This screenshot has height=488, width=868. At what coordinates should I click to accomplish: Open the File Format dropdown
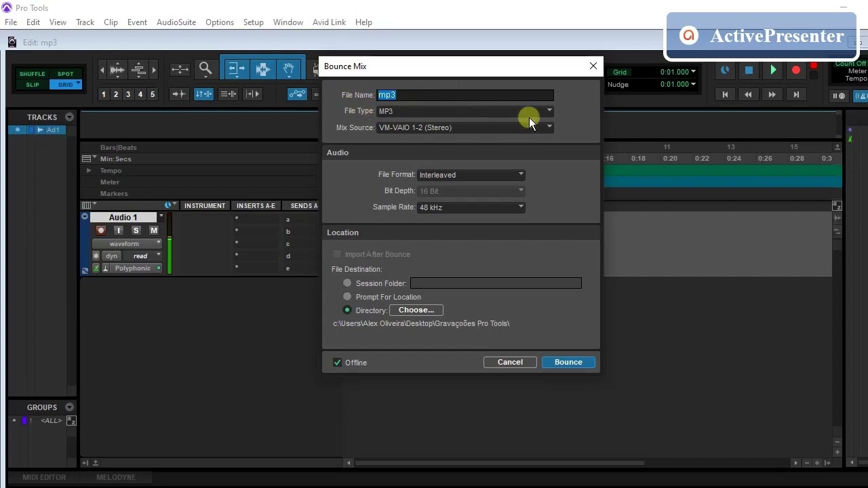point(471,175)
